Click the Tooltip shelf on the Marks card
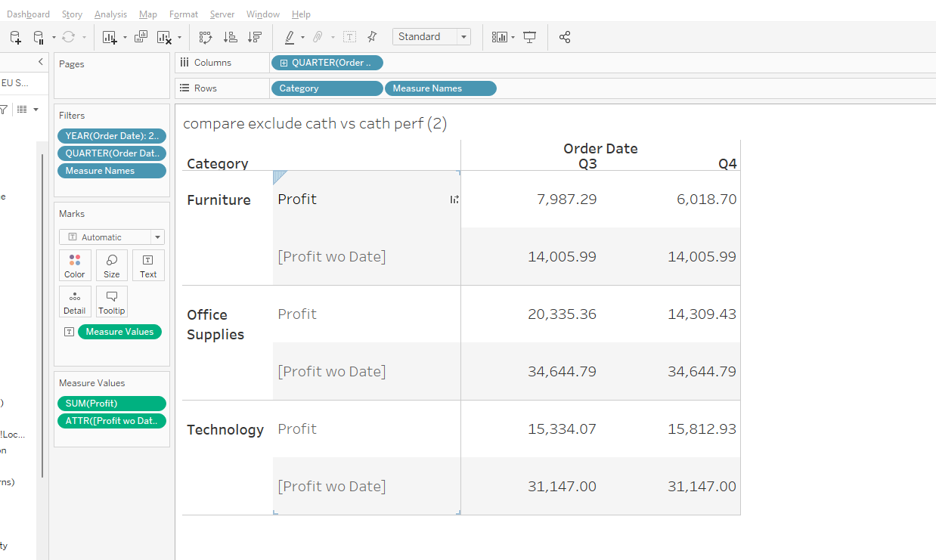Image resolution: width=936 pixels, height=560 pixels. pyautogui.click(x=111, y=302)
